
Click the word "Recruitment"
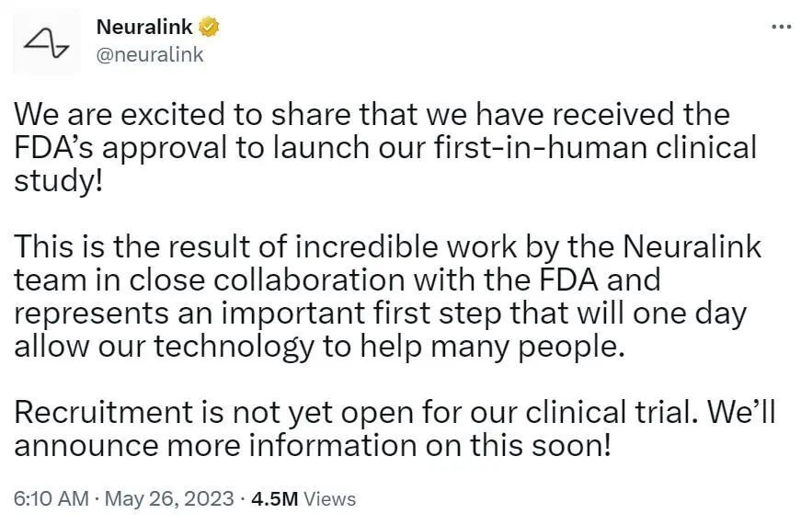pyautogui.click(x=104, y=413)
